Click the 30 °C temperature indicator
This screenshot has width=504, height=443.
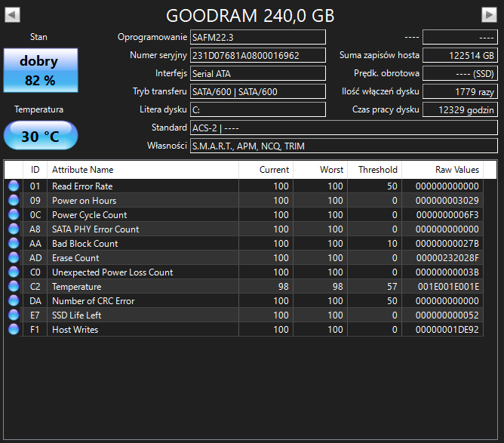point(41,135)
